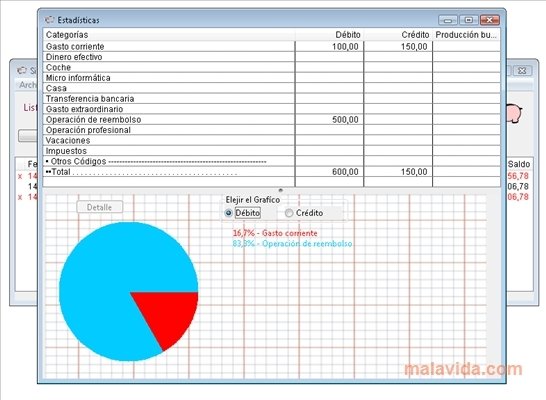
Task: Select the Operación de reembolso row
Action: 272,119
